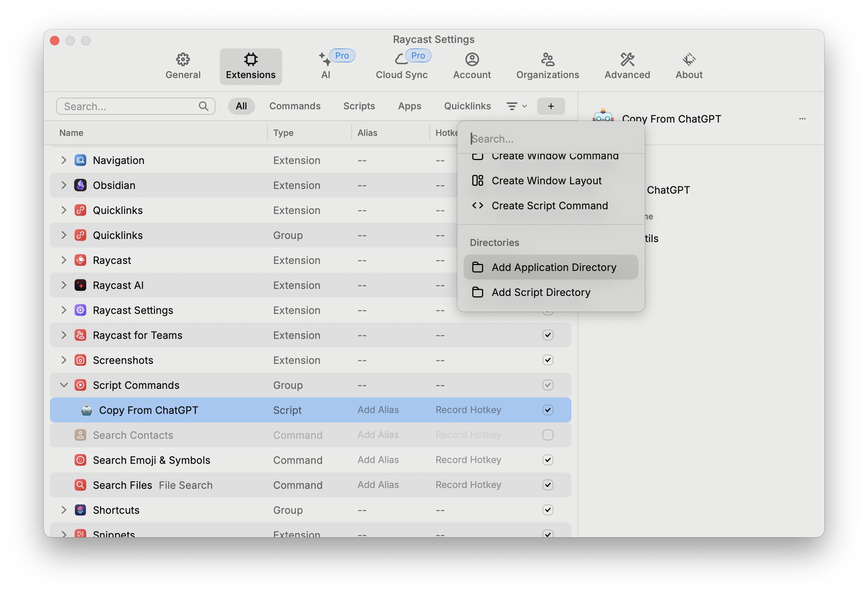This screenshot has height=595, width=868.
Task: Click the Quicklinks group row icon
Action: [80, 235]
